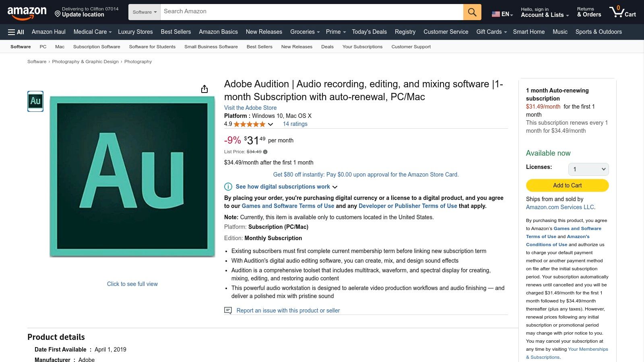Click the share icon above product image
644x362 pixels.
tap(204, 89)
